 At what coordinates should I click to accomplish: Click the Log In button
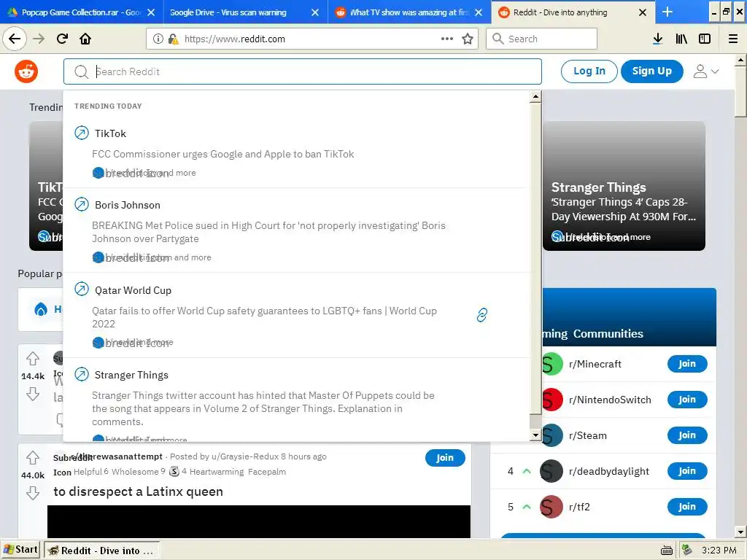(589, 71)
